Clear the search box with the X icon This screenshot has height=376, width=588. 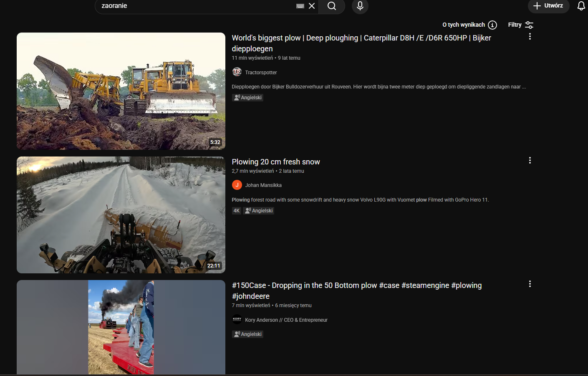point(312,6)
